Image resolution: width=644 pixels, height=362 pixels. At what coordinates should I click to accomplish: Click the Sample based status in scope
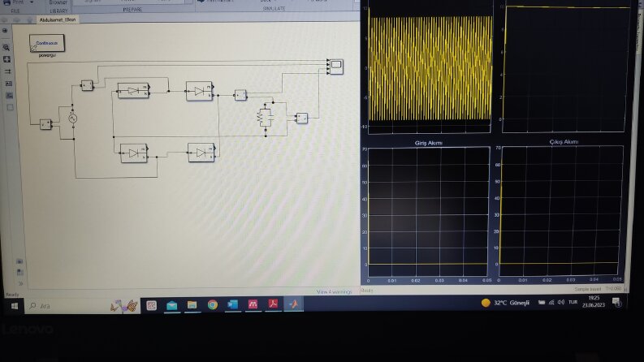[x=587, y=289]
